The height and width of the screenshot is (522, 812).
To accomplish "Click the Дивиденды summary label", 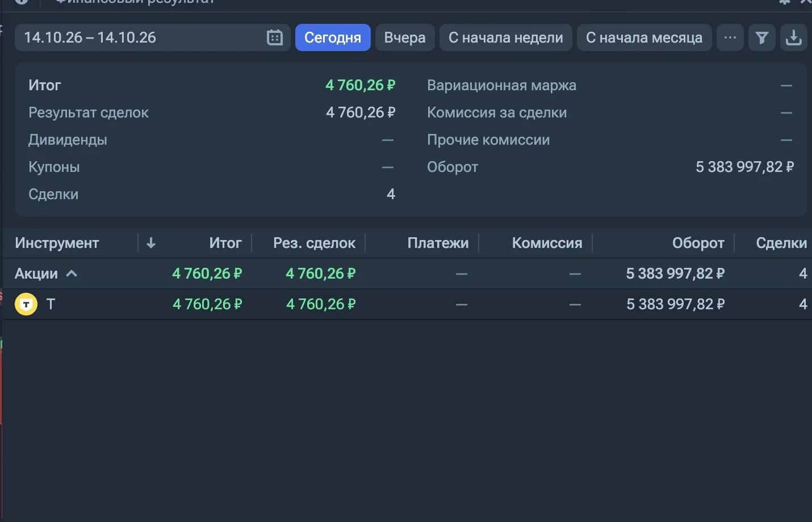I will [68, 140].
